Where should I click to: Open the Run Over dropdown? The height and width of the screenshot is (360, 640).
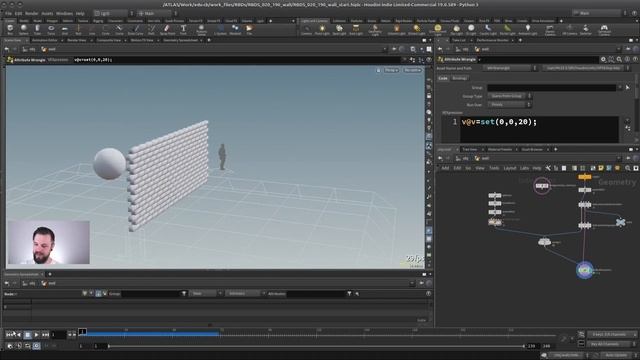tap(509, 104)
